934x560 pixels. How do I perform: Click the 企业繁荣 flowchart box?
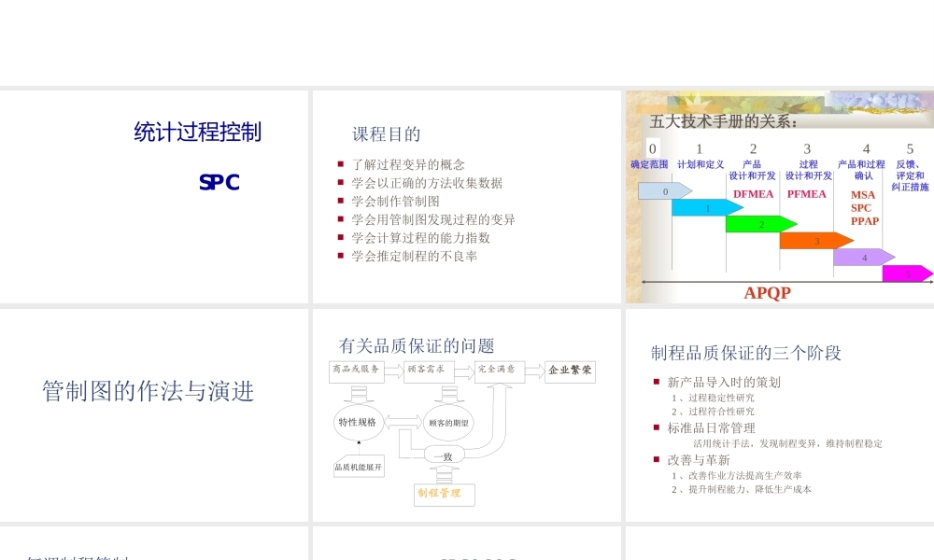point(571,371)
